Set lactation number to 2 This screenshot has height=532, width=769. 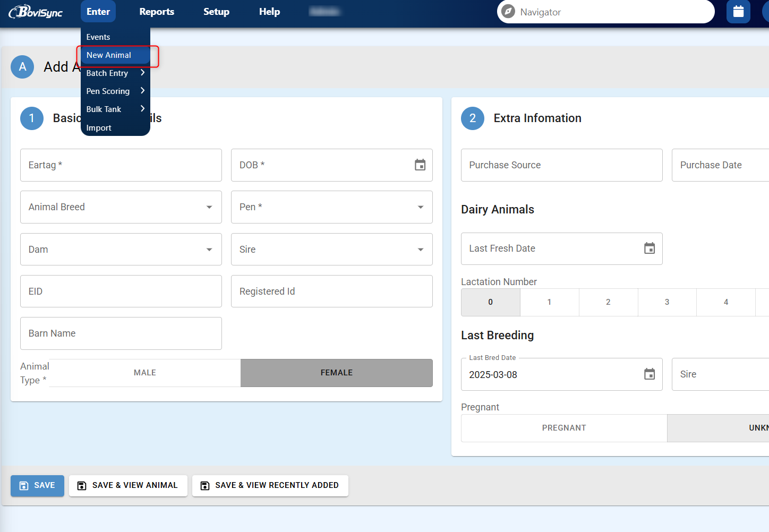(608, 302)
